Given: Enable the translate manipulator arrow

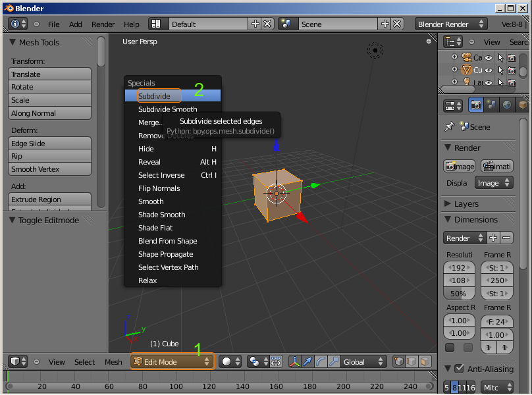Looking at the screenshot, I should [307, 361].
